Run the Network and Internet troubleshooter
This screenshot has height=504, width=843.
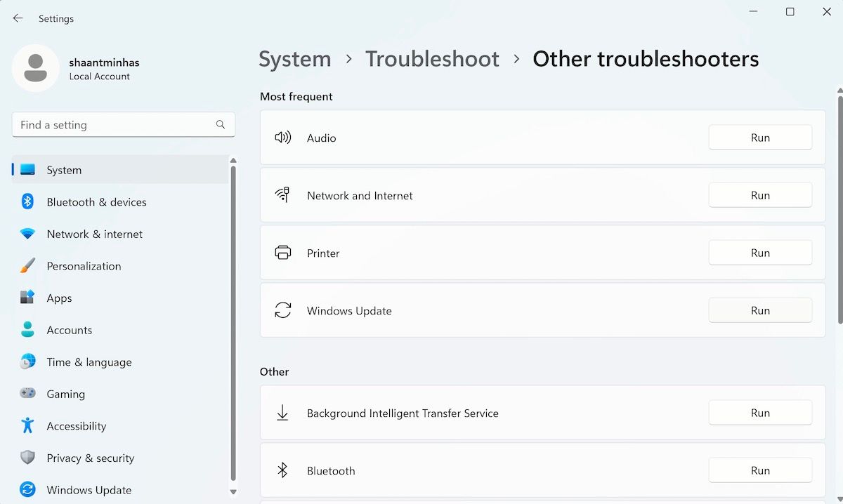coord(760,195)
